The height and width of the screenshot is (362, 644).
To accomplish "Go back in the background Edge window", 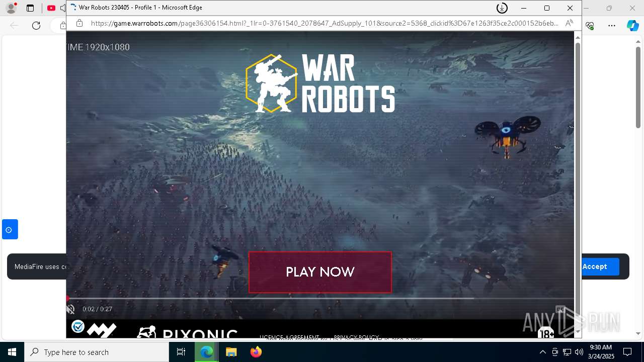I will tap(14, 26).
